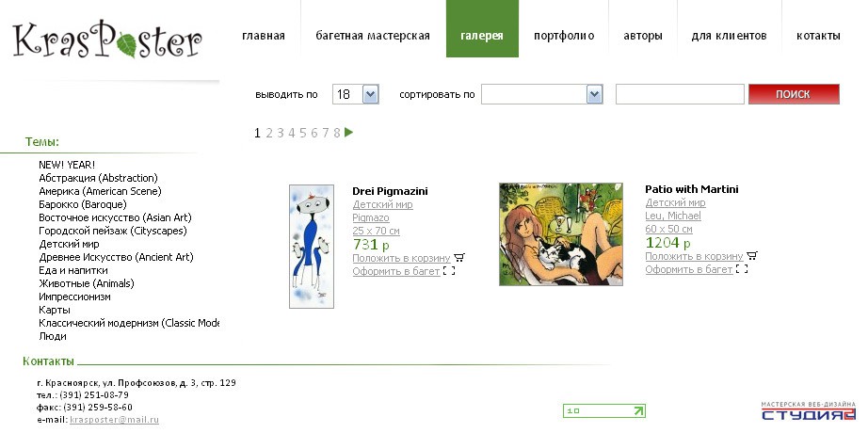Open the items-per-page dropdown showing 18
Viewport: 868px width, 433px height.
(x=356, y=94)
